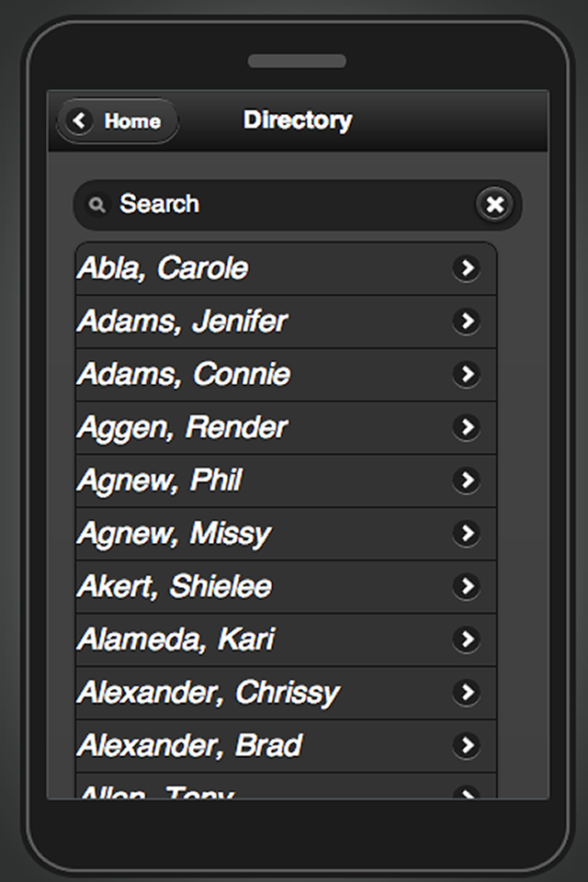588x882 pixels.
Task: Clear the search text with X icon
Action: 495,204
